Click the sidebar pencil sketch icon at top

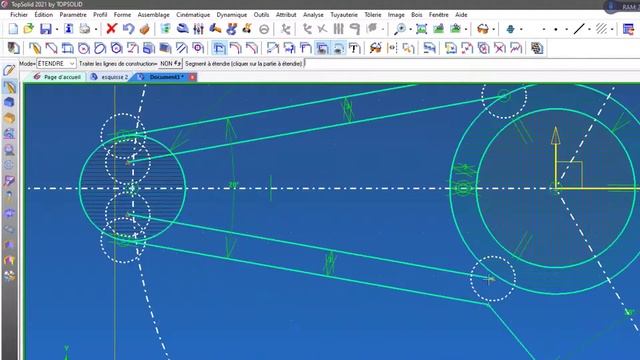[9, 70]
